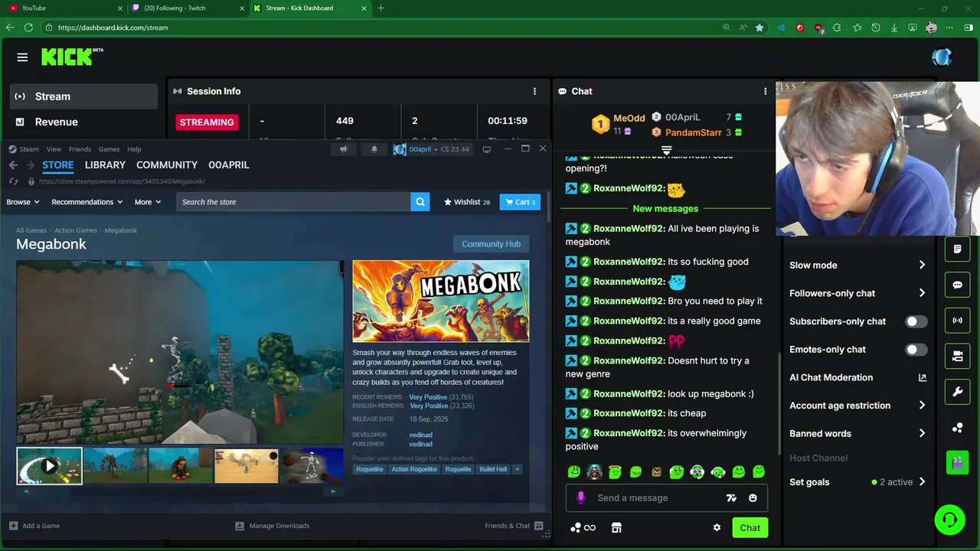The width and height of the screenshot is (980, 551).
Task: Open AI Chat Moderation link
Action: pos(857,377)
